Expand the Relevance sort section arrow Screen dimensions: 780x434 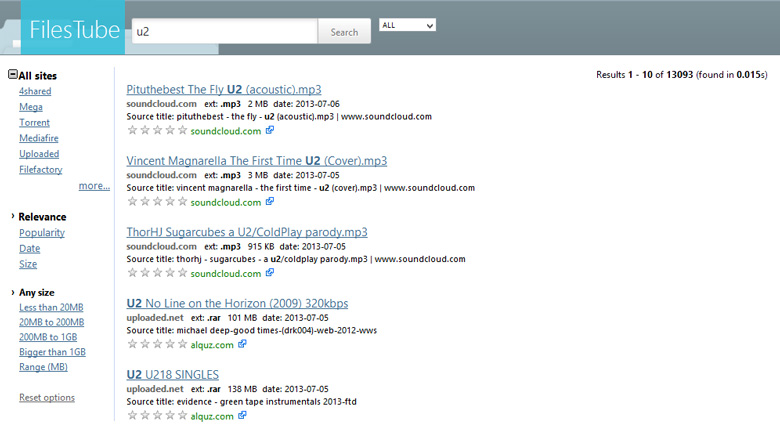12,216
